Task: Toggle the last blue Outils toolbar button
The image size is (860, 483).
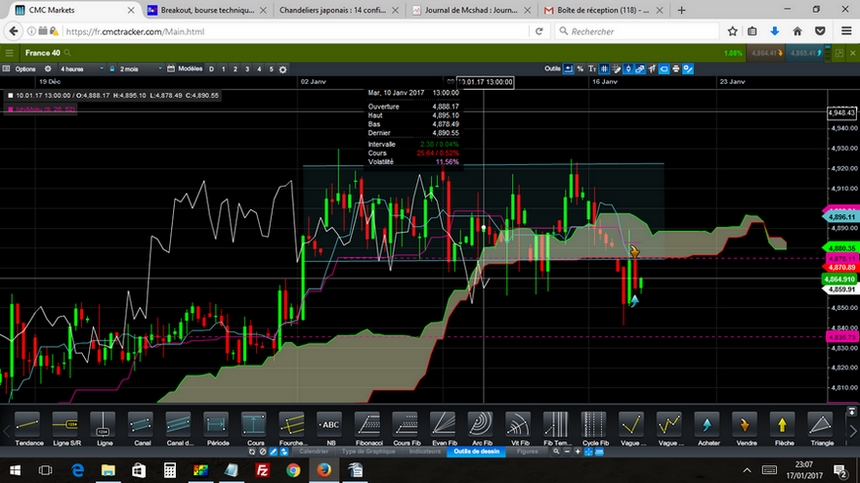Action: click(688, 69)
